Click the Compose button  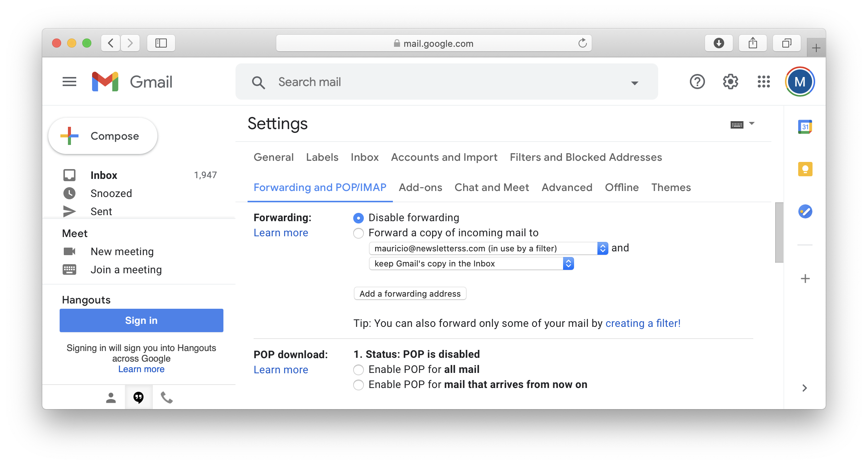[103, 136]
